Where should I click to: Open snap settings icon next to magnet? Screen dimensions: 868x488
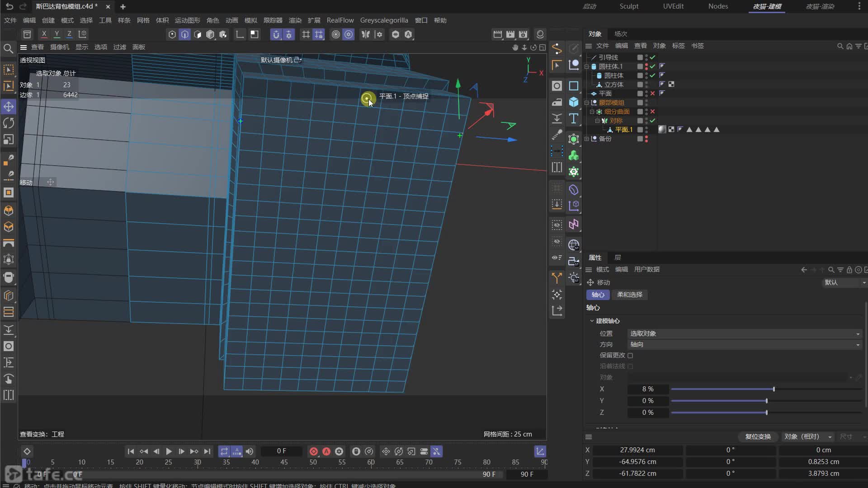pos(289,34)
